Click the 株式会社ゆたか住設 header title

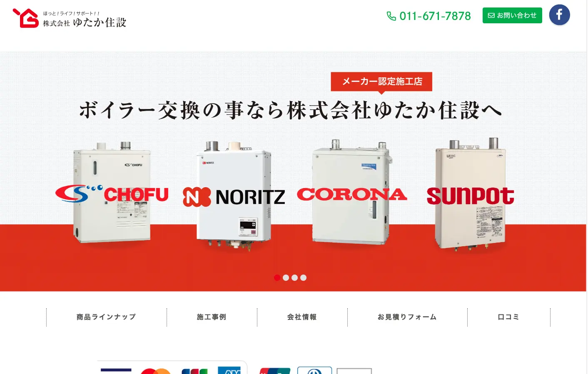(x=85, y=22)
